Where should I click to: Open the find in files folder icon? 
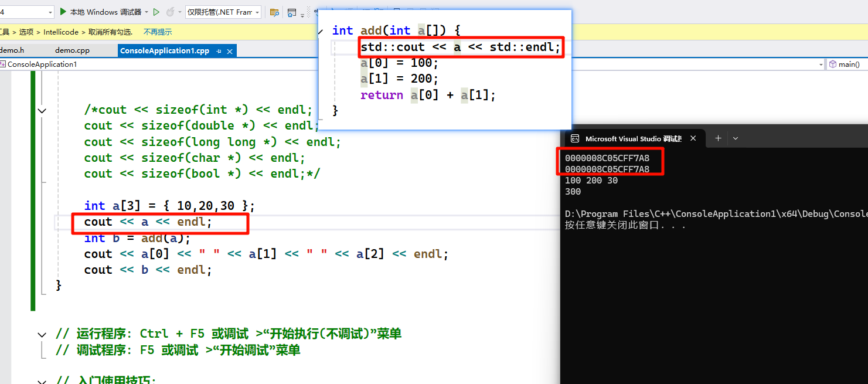tap(274, 12)
